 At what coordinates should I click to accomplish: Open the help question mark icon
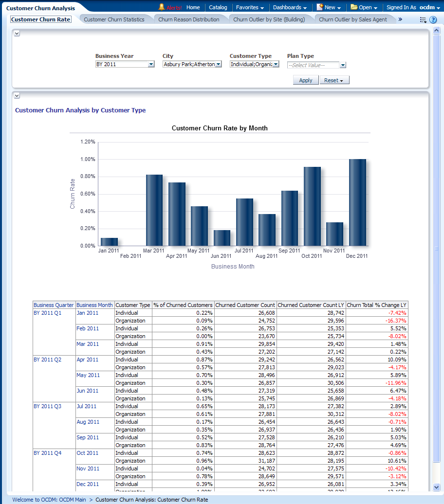(x=433, y=20)
